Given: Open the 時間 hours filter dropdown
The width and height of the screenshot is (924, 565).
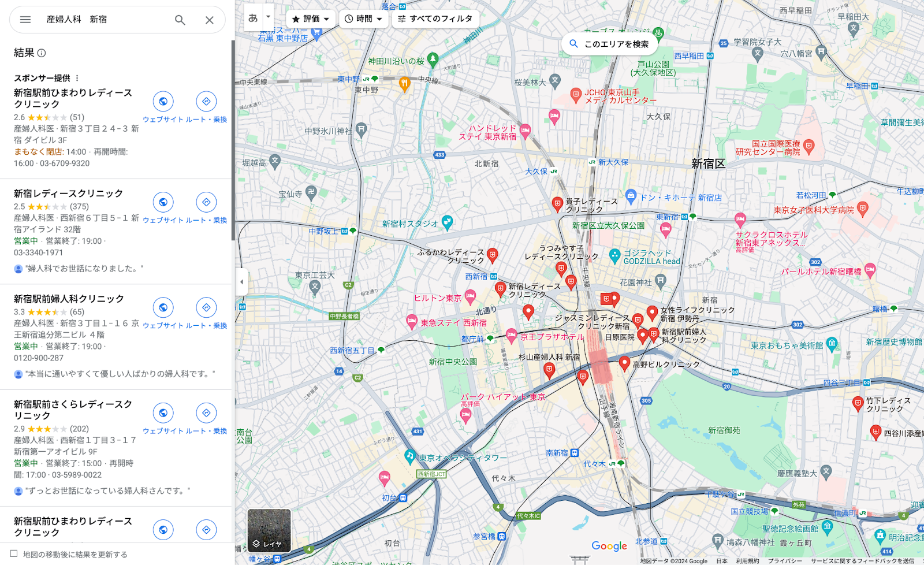Looking at the screenshot, I should 364,19.
